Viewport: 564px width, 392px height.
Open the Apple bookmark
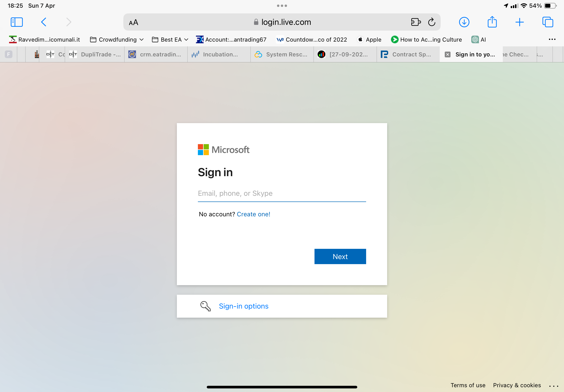pos(369,39)
